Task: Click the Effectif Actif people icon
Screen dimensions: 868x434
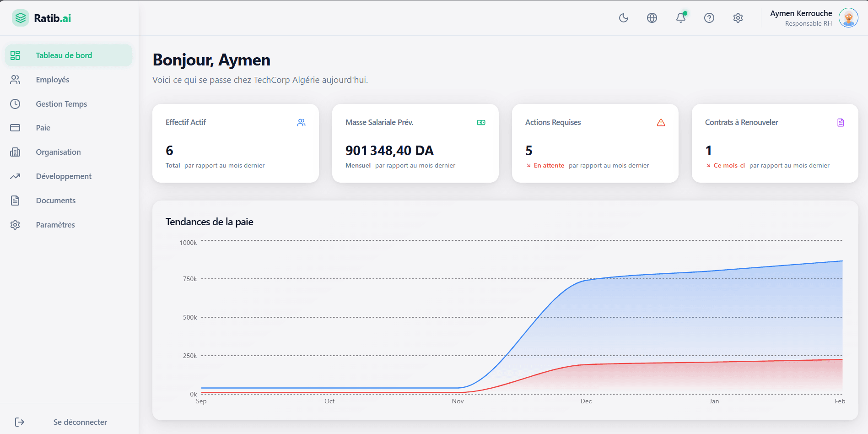Action: [x=301, y=123]
